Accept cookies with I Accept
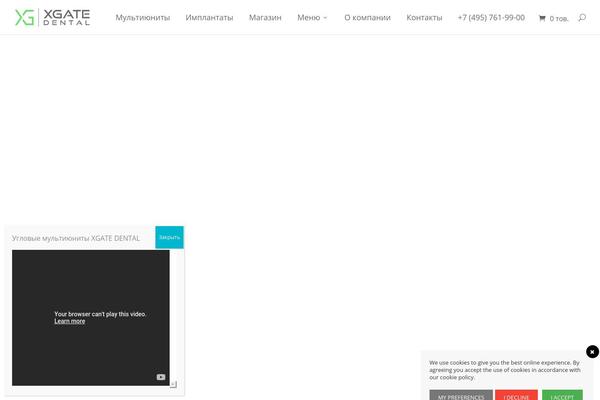The height and width of the screenshot is (400, 600). (562, 395)
